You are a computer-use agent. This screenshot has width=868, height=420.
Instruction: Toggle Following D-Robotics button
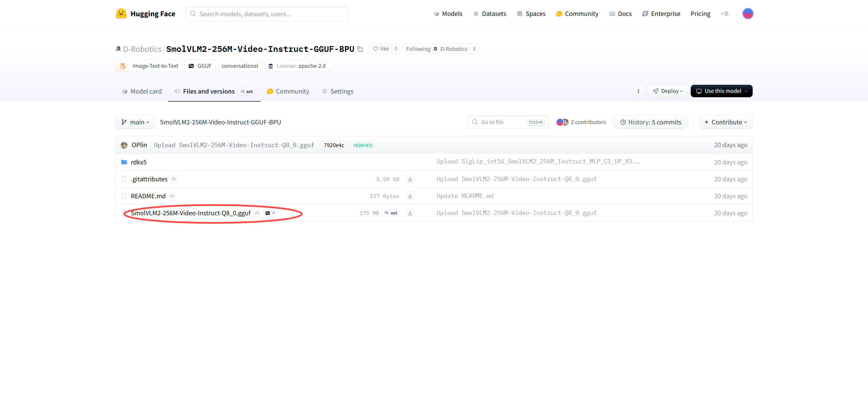click(437, 49)
